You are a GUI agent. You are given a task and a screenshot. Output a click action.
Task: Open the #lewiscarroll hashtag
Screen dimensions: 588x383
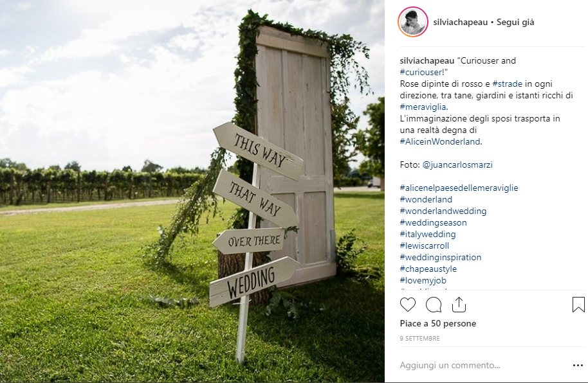tap(425, 246)
